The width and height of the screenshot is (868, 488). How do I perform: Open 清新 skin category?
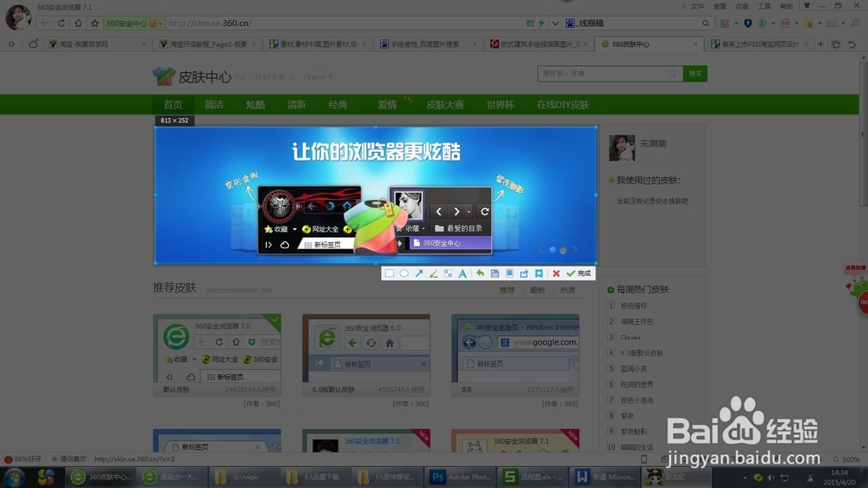[x=297, y=105]
